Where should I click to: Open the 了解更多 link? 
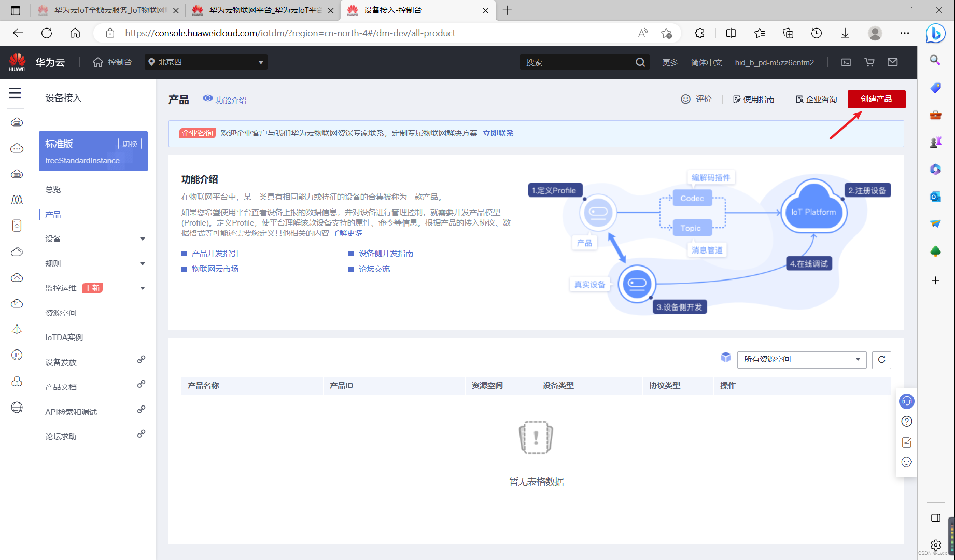tap(347, 233)
